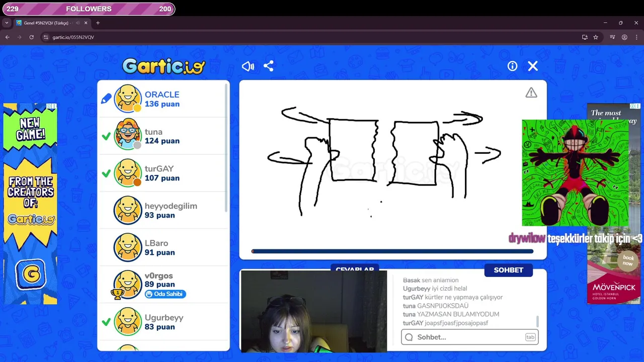The width and height of the screenshot is (644, 362).
Task: Open the tab search dropdown arrow
Action: tap(7, 23)
